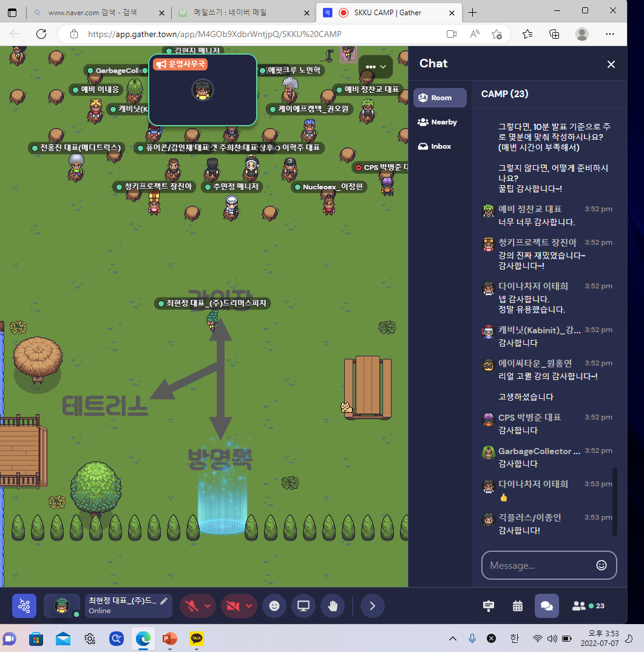Open the Gather main menu logo
The image size is (644, 652).
(24, 605)
